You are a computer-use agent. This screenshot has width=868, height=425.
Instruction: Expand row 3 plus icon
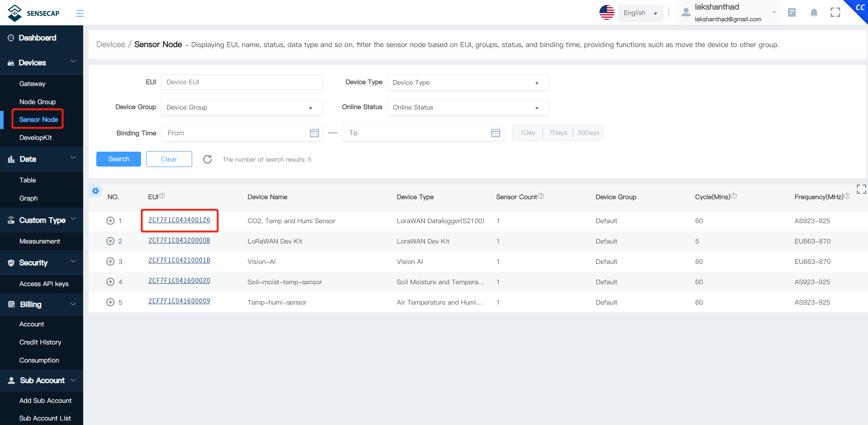[110, 262]
